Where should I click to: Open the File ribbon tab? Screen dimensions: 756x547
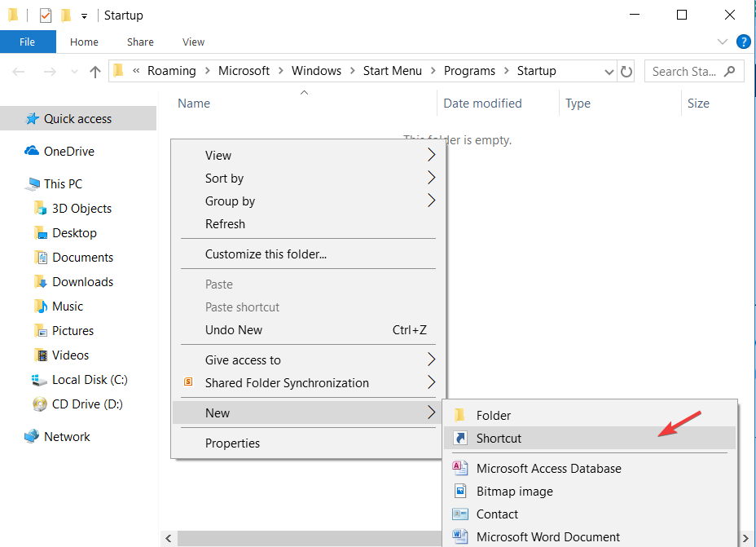(28, 42)
